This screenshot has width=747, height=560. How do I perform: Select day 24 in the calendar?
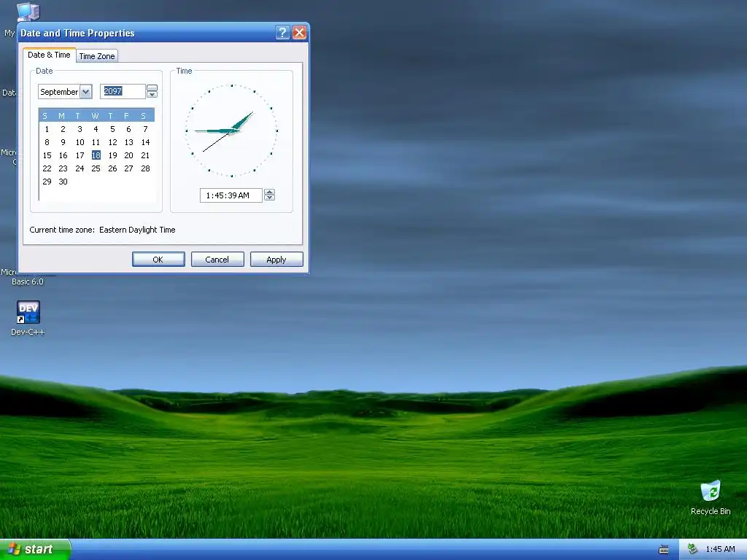(x=80, y=168)
